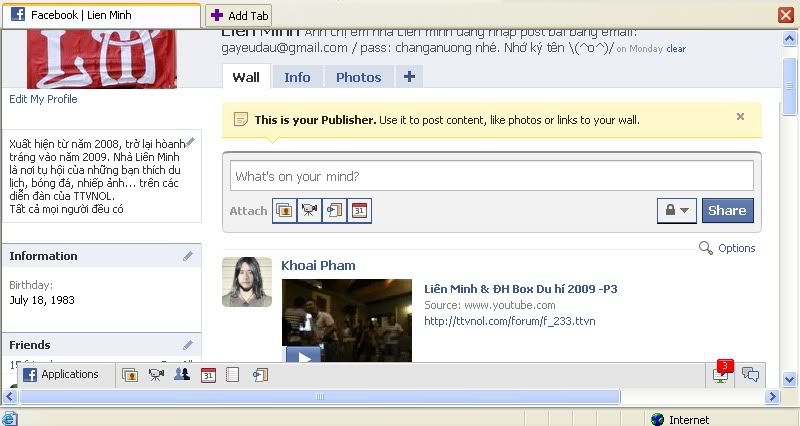The image size is (800, 426).
Task: Open the privacy lock dropdown
Action: (677, 210)
